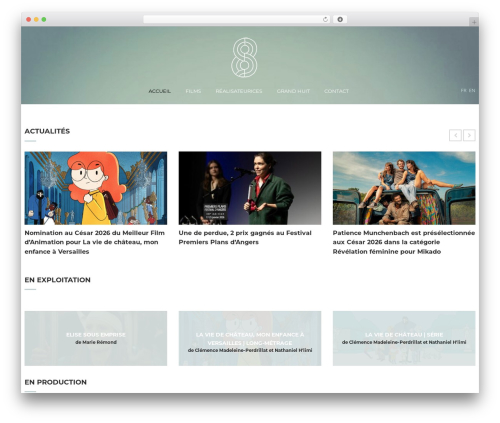
Task: Show next news with right arrow
Action: tap(469, 135)
